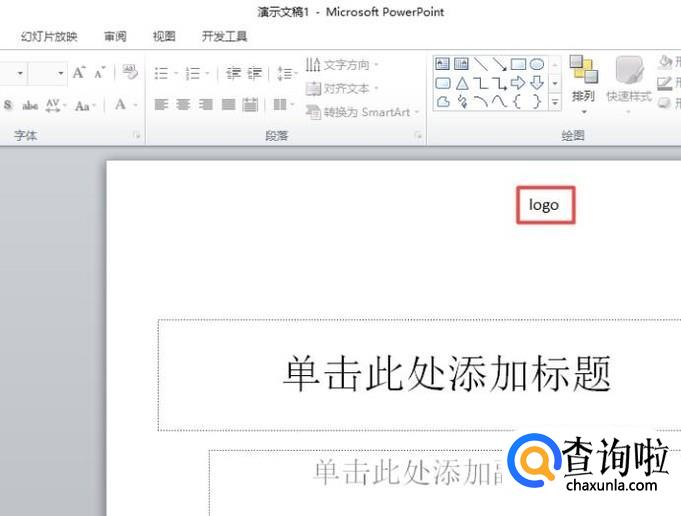The height and width of the screenshot is (516, 681).
Task: Align text to the left
Action: pos(161,105)
